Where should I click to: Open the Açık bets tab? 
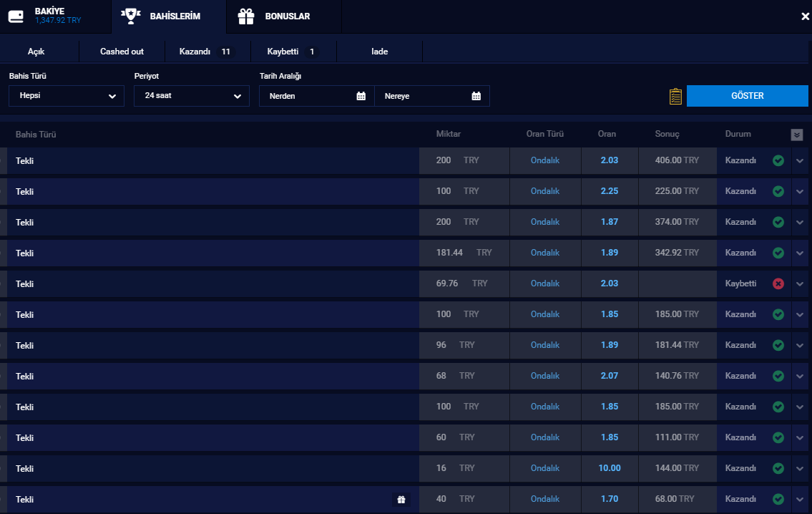[36, 52]
